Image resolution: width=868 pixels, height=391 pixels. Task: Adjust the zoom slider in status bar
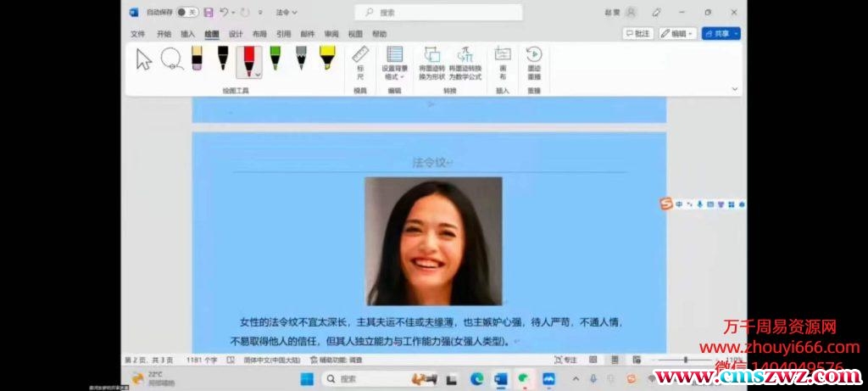tap(685, 360)
